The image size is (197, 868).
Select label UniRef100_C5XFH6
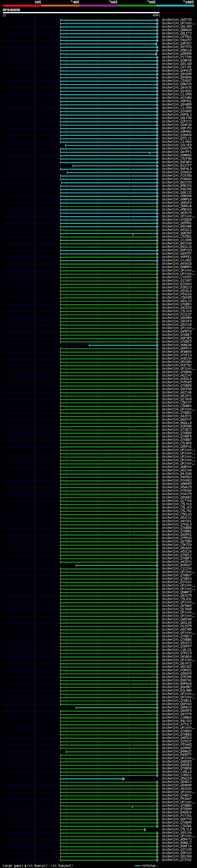176,159
